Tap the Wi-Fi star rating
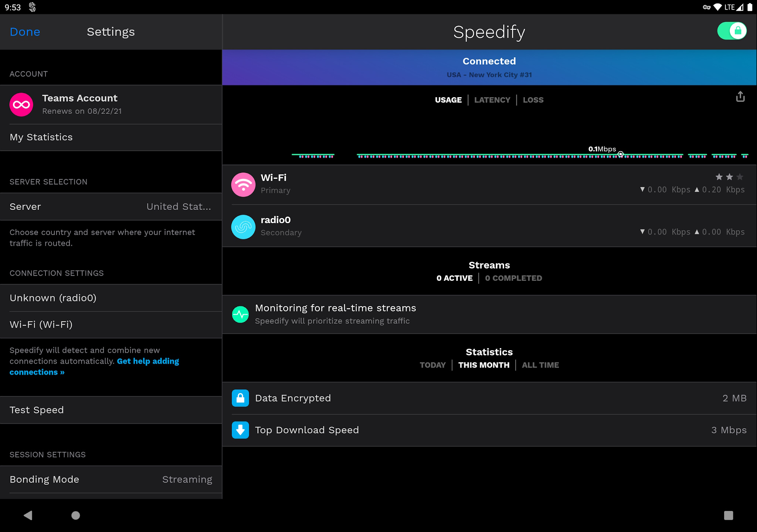Screen dimensions: 757x532 (x=729, y=177)
